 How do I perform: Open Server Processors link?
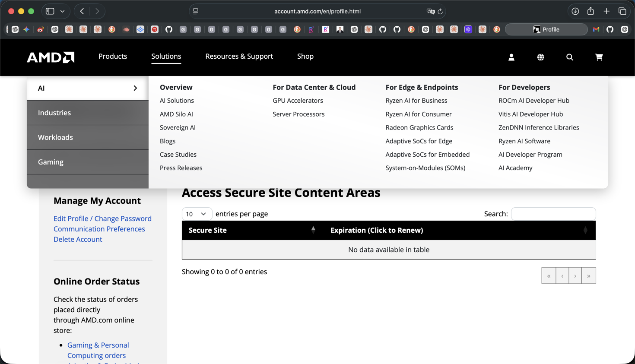click(298, 114)
